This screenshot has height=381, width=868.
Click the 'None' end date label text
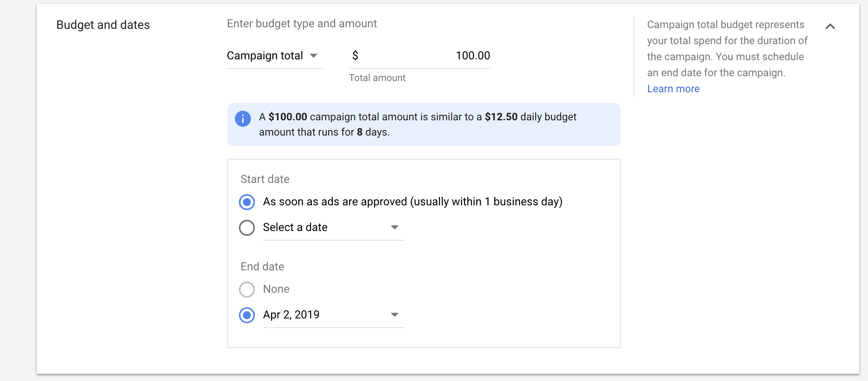(276, 289)
